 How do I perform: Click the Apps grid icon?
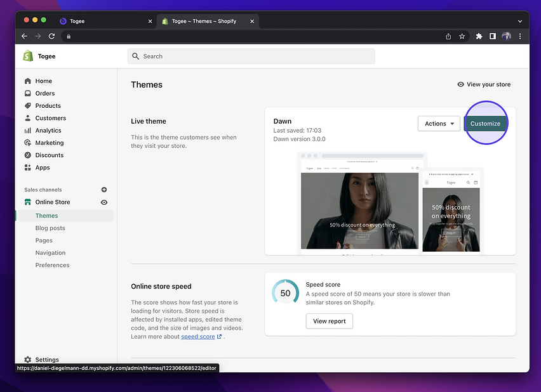click(x=27, y=167)
